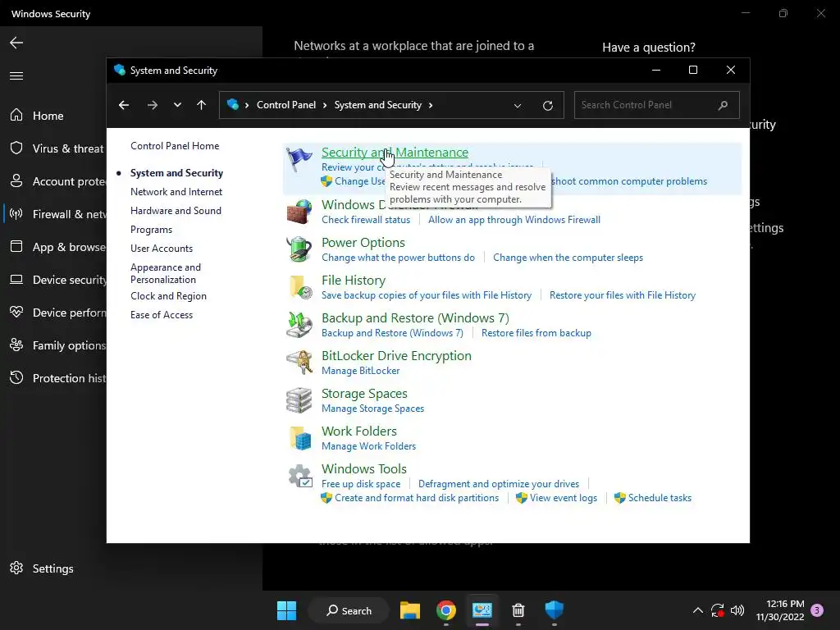Image resolution: width=840 pixels, height=630 pixels.
Task: Go forward in Control Panel navigation
Action: point(152,105)
